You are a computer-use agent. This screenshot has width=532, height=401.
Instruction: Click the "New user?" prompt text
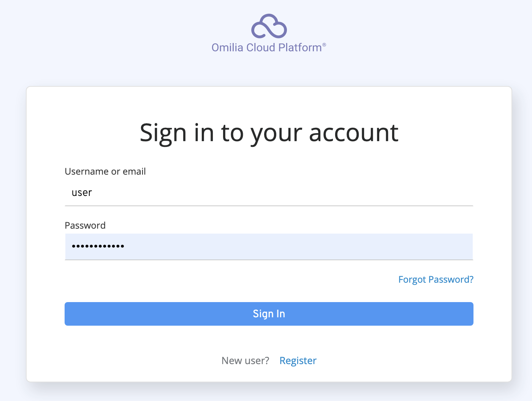[x=245, y=361]
